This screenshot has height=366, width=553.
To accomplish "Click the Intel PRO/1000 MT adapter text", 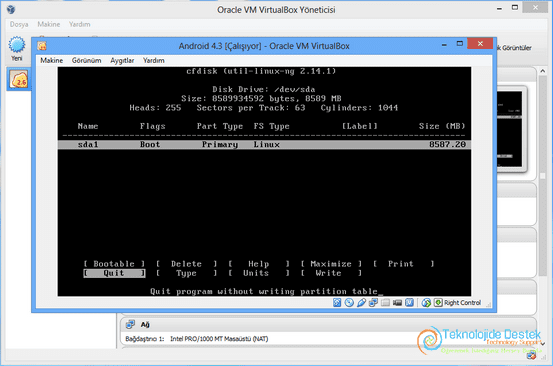I will click(219, 339).
